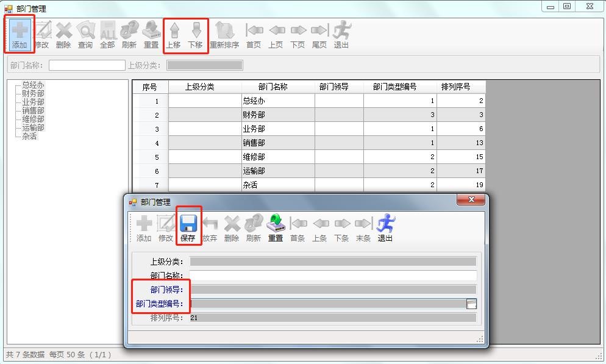Click the 重新排序 icon
Image resolution: width=606 pixels, height=364 pixels.
point(224,35)
